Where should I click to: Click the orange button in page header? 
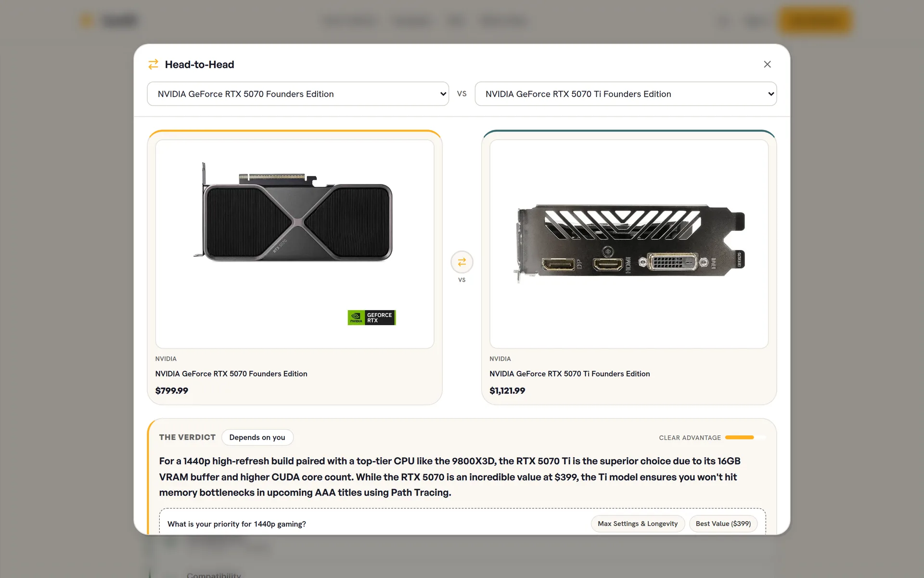816,21
